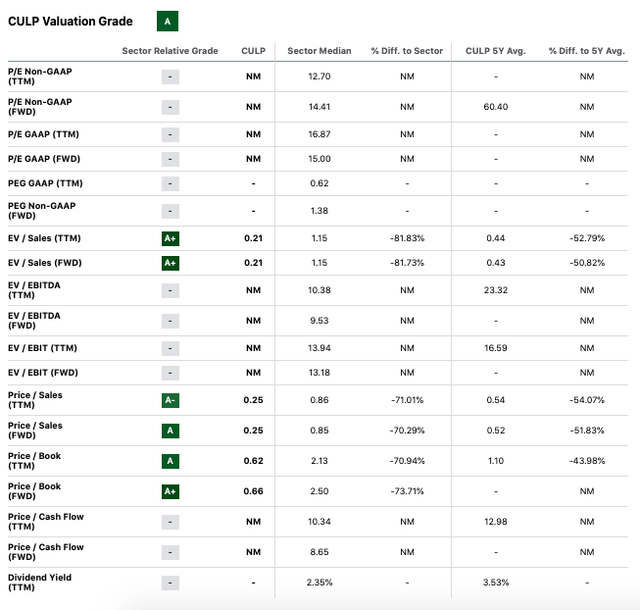Click the blank grade badge for Price / Cash Flow (FWD)
Viewport: 640px width, 610px height.
[x=170, y=552]
